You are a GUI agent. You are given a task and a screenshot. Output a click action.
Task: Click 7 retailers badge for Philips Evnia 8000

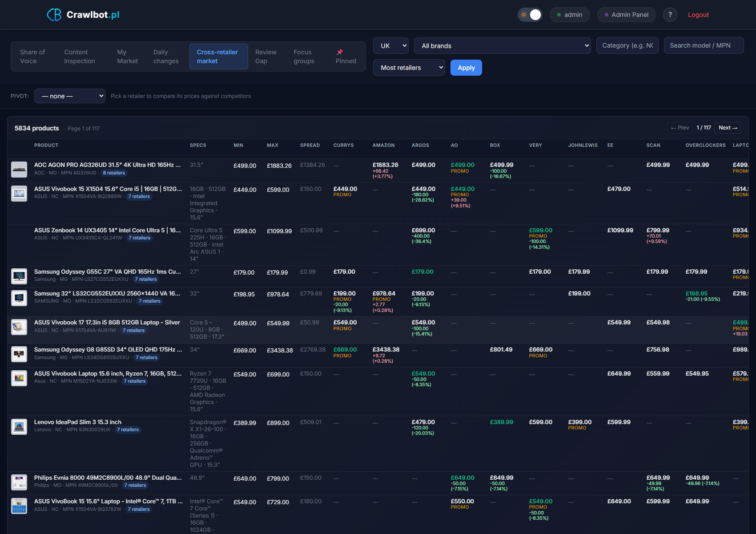tap(135, 485)
